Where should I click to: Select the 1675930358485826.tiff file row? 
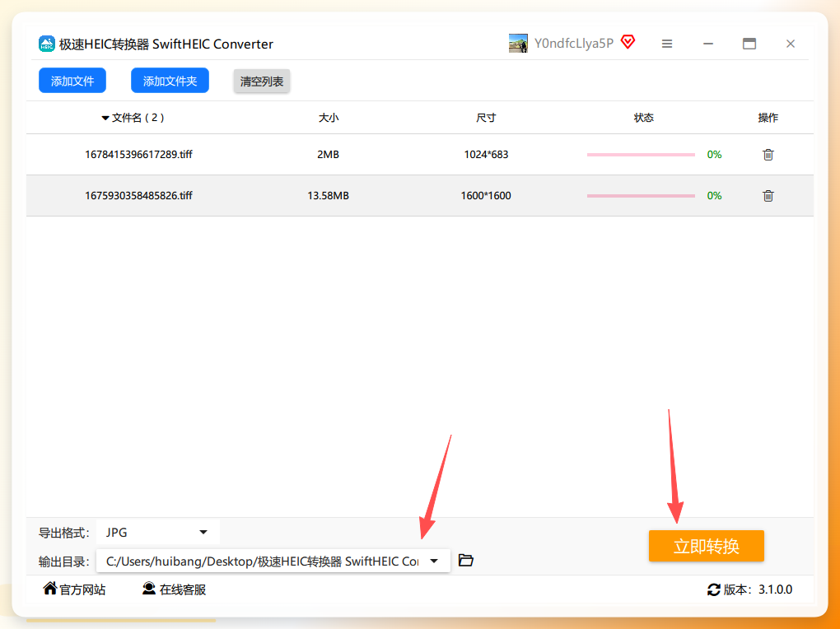tap(420, 196)
